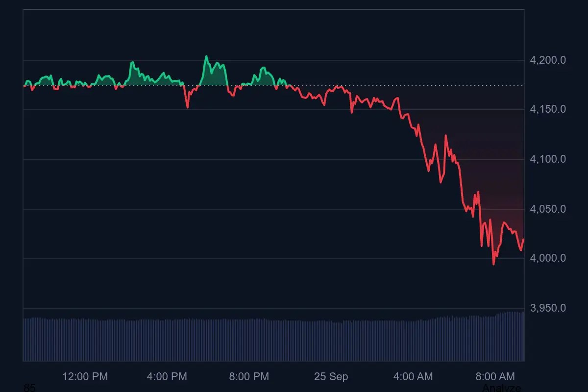Image resolution: width=588 pixels, height=392 pixels.
Task: Click the lowest red trough below 4,000
Action: [x=493, y=264]
